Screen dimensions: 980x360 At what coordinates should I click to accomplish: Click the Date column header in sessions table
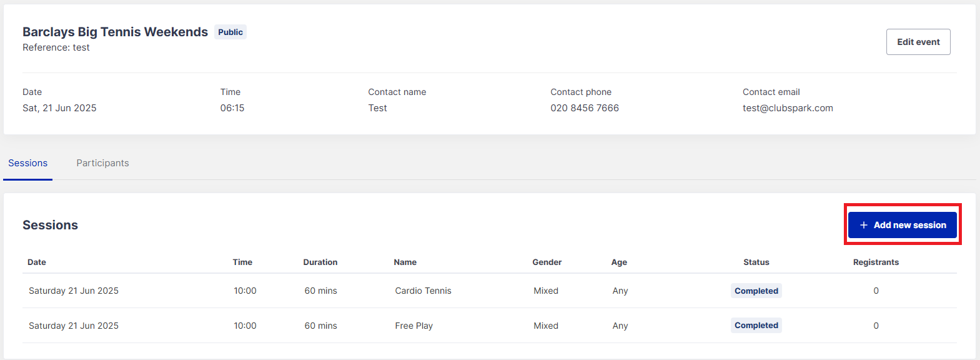click(37, 262)
